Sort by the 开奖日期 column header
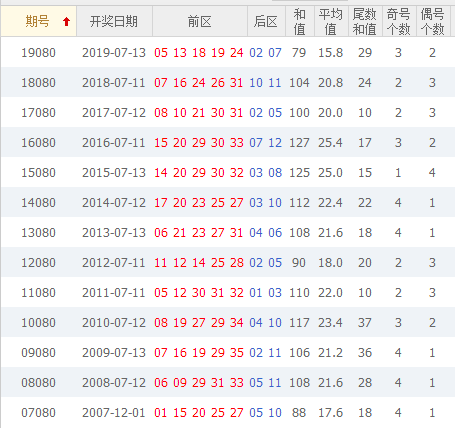455x428 pixels. coord(114,21)
